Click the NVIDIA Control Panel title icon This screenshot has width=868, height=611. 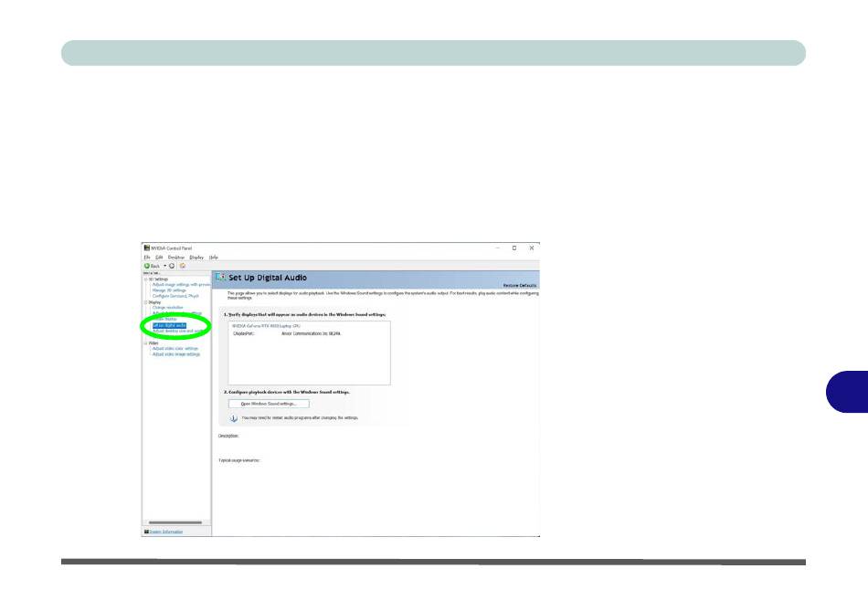coord(147,248)
